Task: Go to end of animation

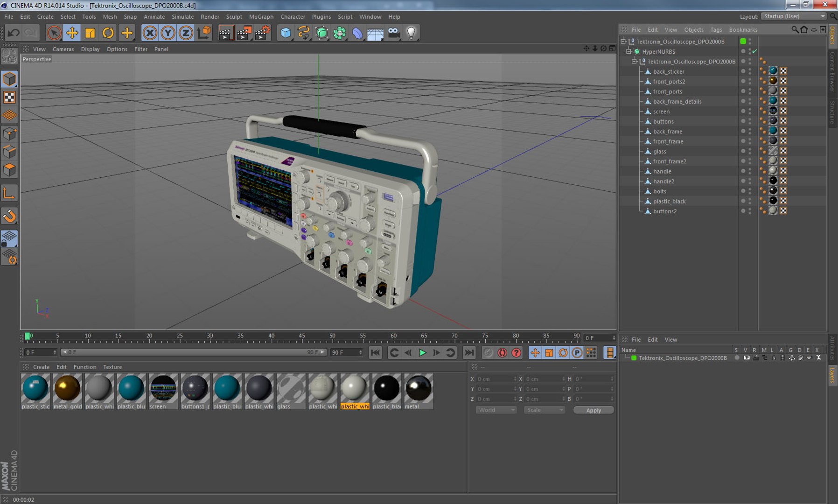Action: (469, 352)
